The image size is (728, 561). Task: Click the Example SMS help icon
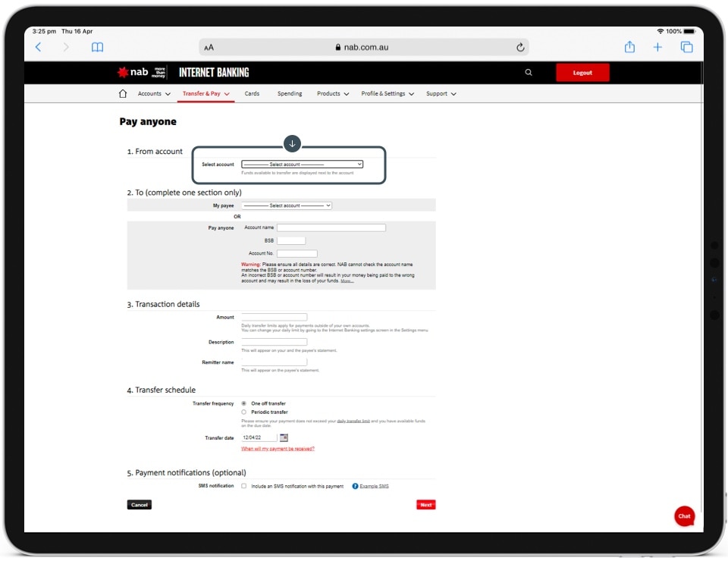(x=355, y=486)
